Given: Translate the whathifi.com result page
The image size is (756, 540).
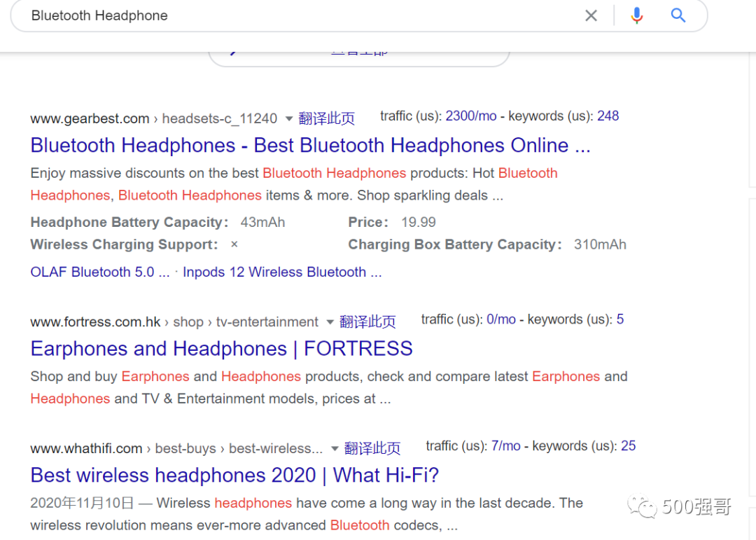Looking at the screenshot, I should tap(372, 448).
